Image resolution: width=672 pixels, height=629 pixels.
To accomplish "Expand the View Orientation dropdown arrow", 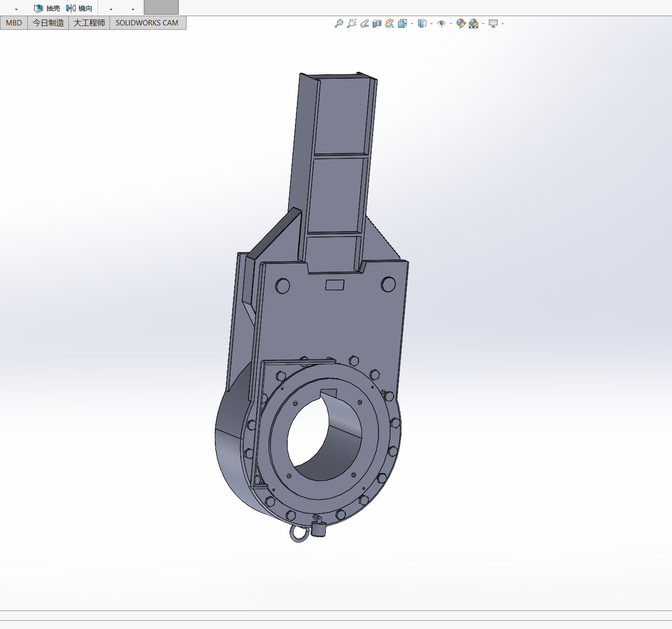I will pos(412,24).
